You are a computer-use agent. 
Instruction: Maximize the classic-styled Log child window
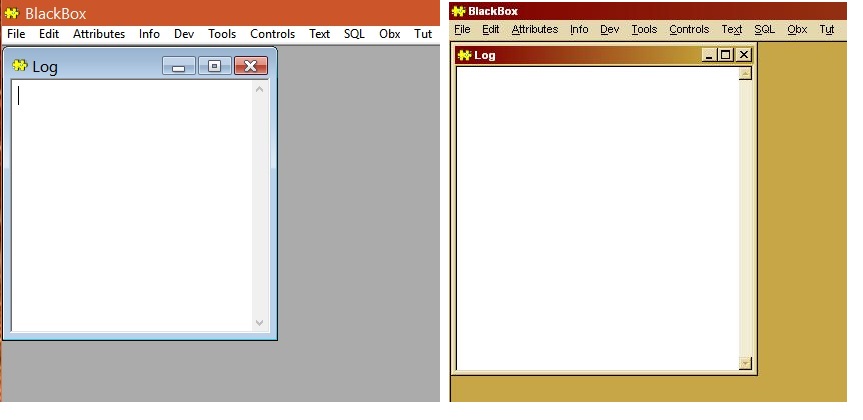tap(726, 55)
